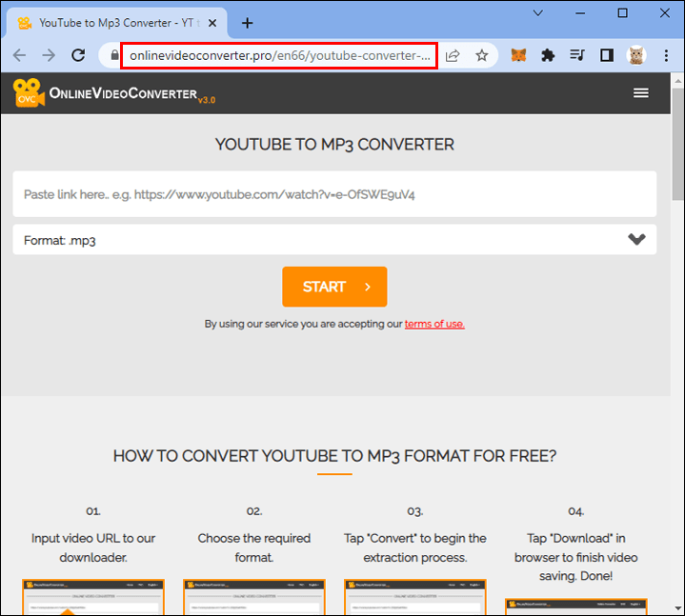Click the step 02 screenshot thumbnail
Image resolution: width=685 pixels, height=616 pixels.
tap(254, 597)
